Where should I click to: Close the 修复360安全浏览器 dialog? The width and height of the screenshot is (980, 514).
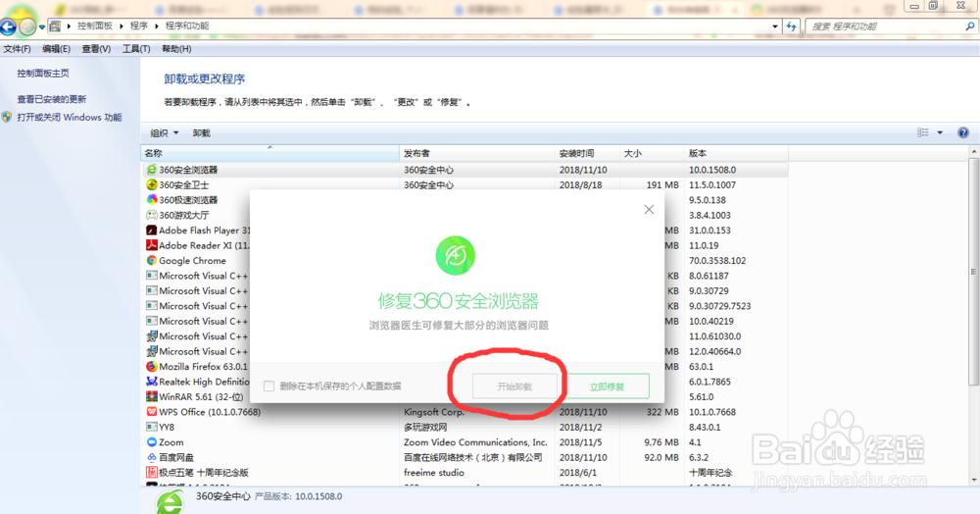[649, 210]
